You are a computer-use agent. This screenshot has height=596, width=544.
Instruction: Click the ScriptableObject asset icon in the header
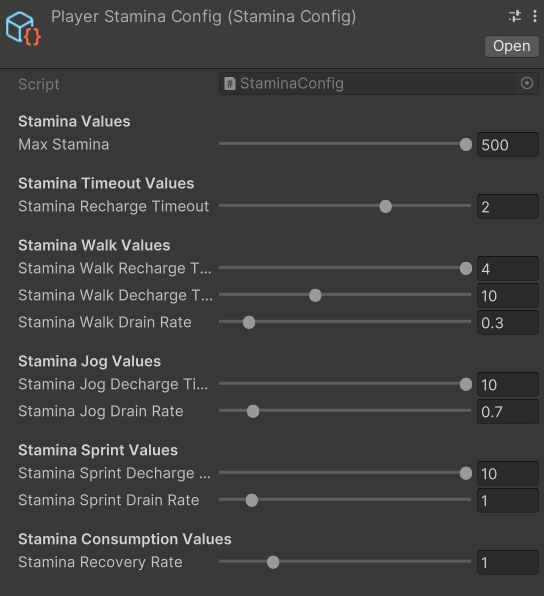[x=23, y=29]
